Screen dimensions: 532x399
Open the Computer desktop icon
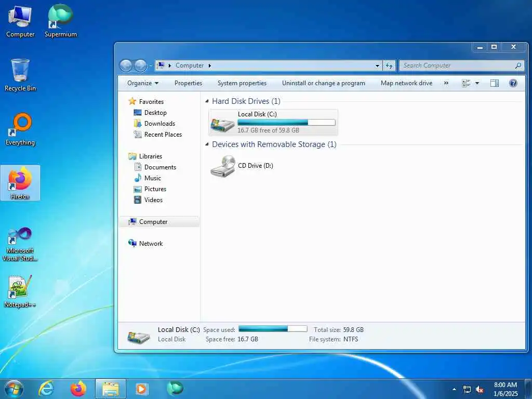pyautogui.click(x=20, y=21)
